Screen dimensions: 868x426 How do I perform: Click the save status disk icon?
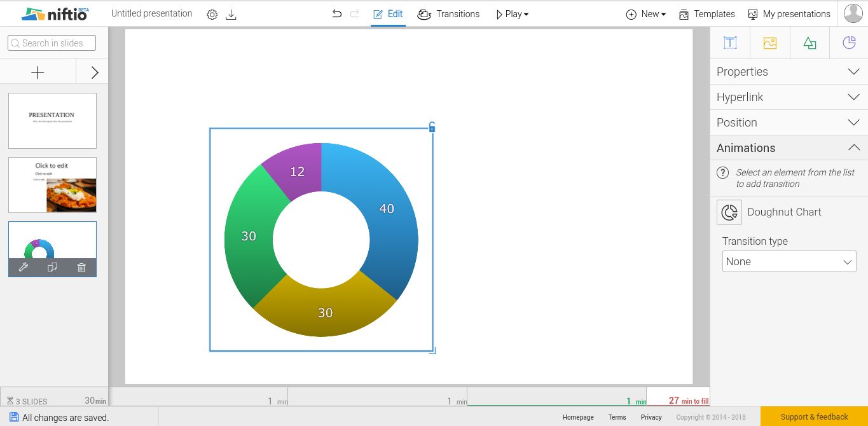coord(14,417)
